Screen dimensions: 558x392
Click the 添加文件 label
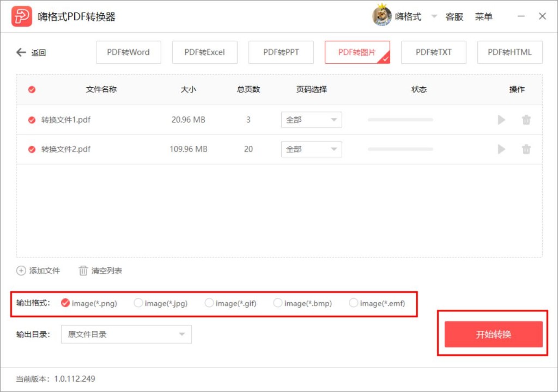45,271
